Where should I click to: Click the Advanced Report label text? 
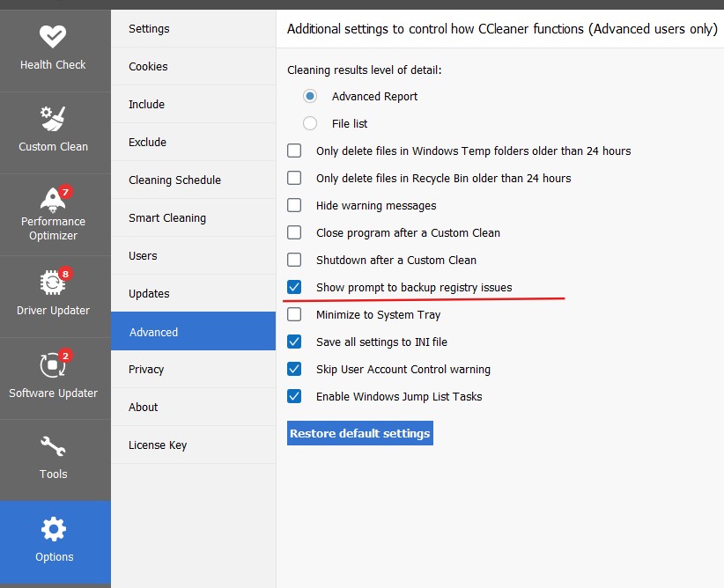(374, 97)
